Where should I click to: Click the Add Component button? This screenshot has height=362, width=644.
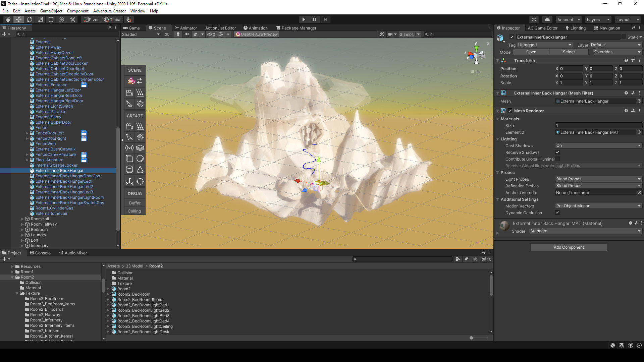(569, 247)
